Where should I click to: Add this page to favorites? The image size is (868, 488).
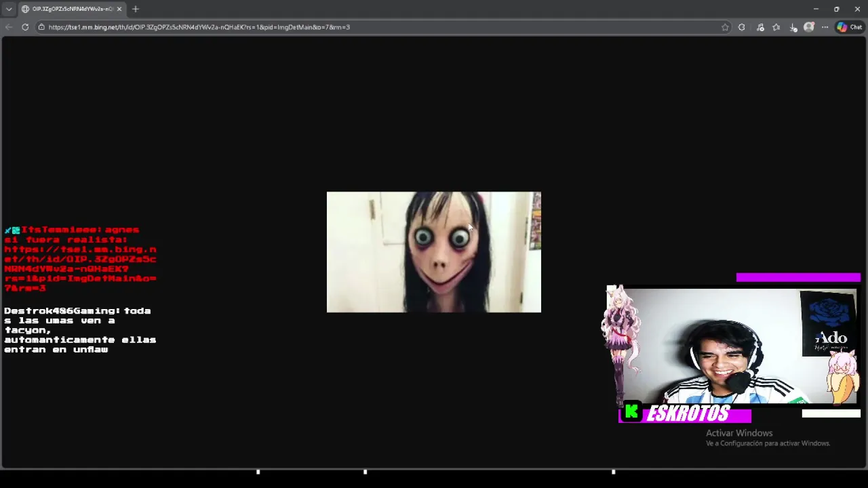tap(725, 27)
